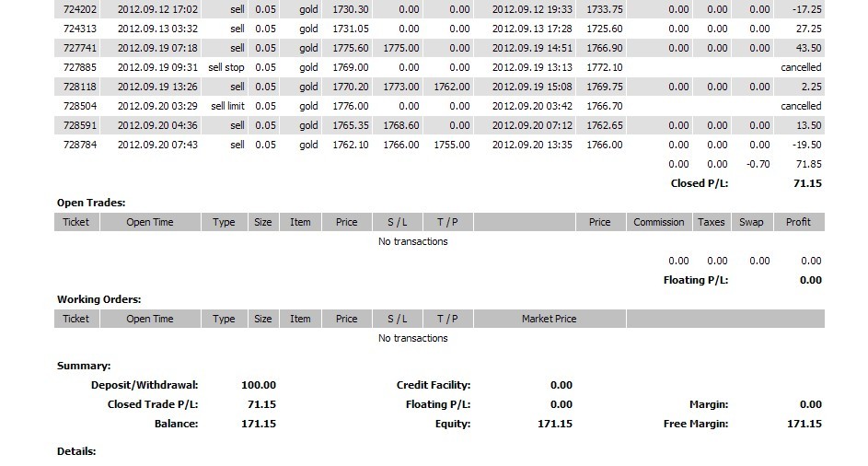
Task: Click the Ticket header in Open Trades
Action: click(75, 222)
